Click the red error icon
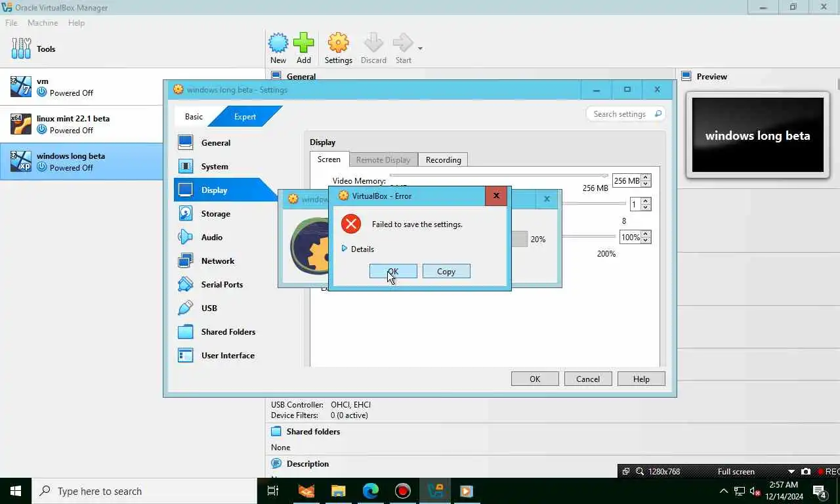 click(x=351, y=224)
